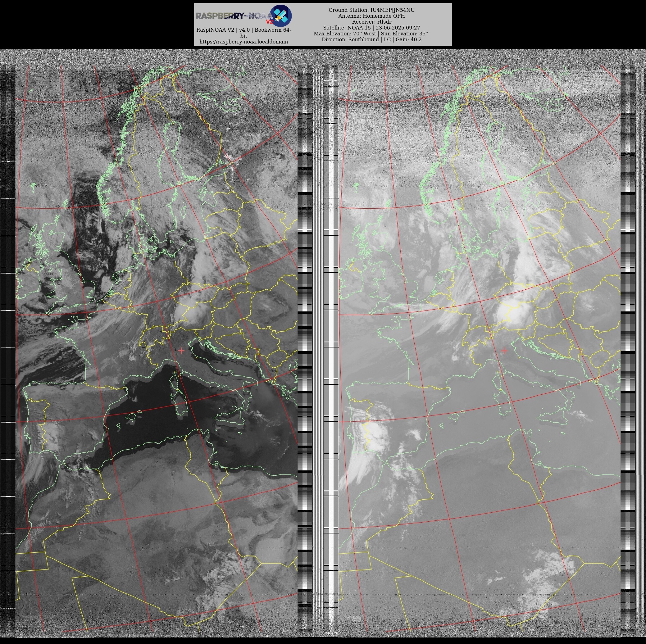Click 'Satellite: NOAA 15 | 23-06-2025 09:27' line
Image resolution: width=646 pixels, height=644 pixels.
[371, 28]
